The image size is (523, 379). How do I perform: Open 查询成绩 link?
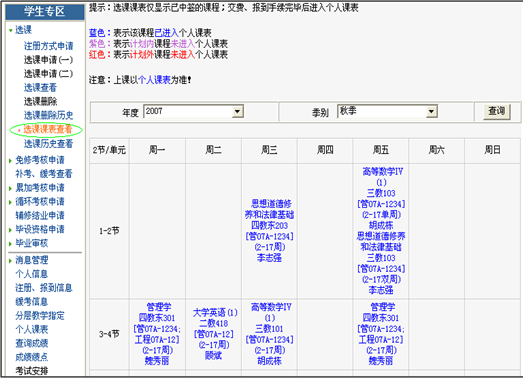[x=32, y=343]
